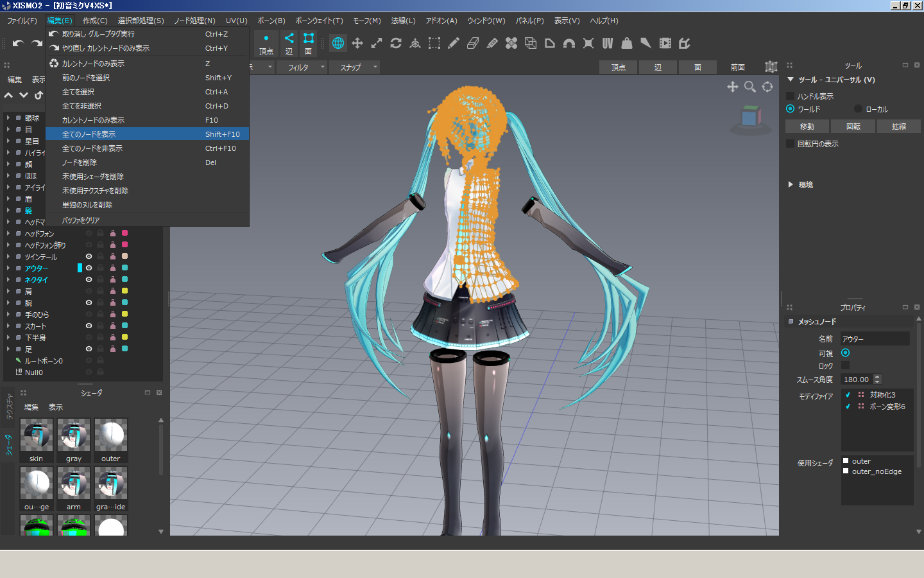The height and width of the screenshot is (578, 924).
Task: Choose バッファをクリア menu entry
Action: point(147,220)
